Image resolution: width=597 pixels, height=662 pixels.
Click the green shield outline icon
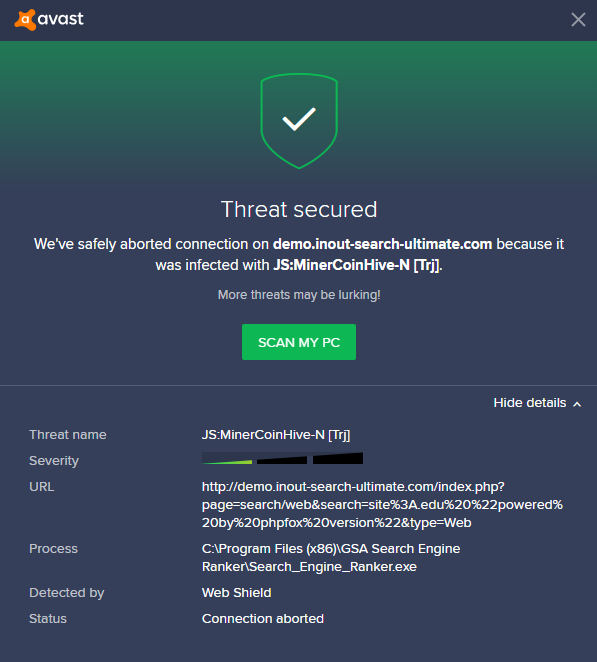(x=299, y=121)
